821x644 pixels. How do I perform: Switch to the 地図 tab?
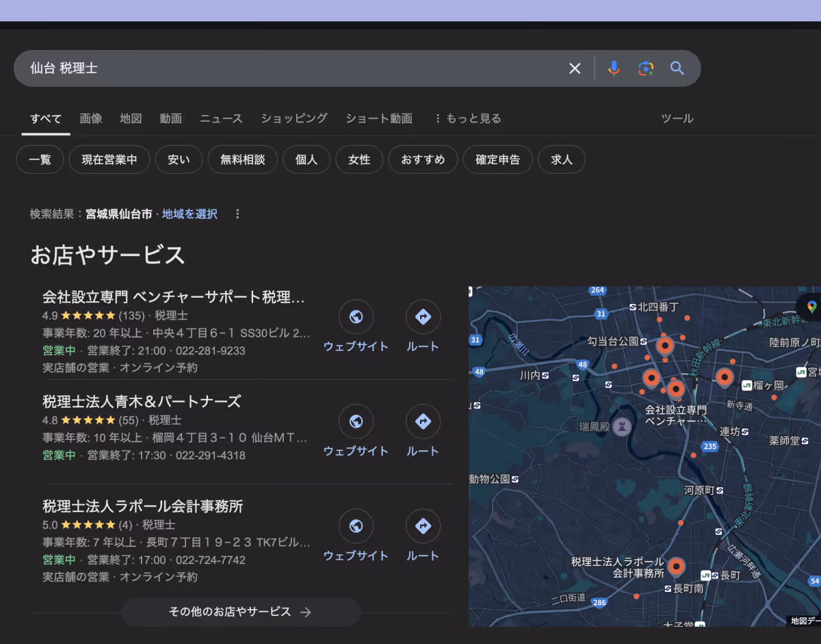coord(131,118)
